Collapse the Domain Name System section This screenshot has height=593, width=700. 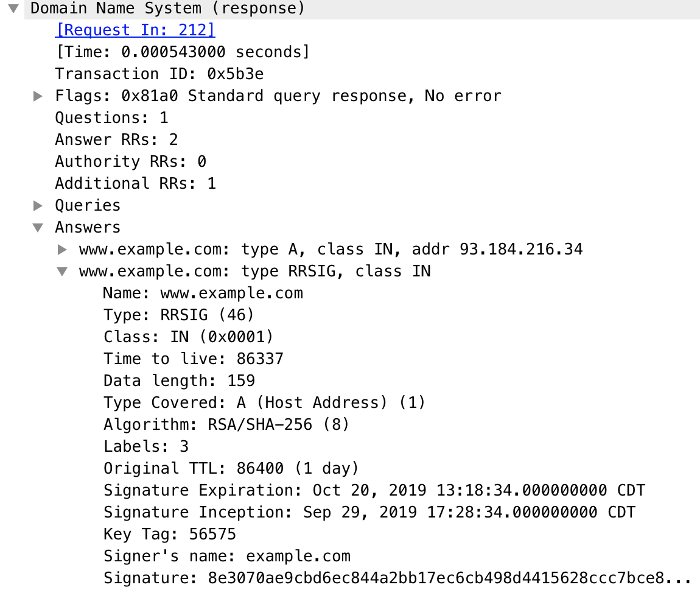13,9
